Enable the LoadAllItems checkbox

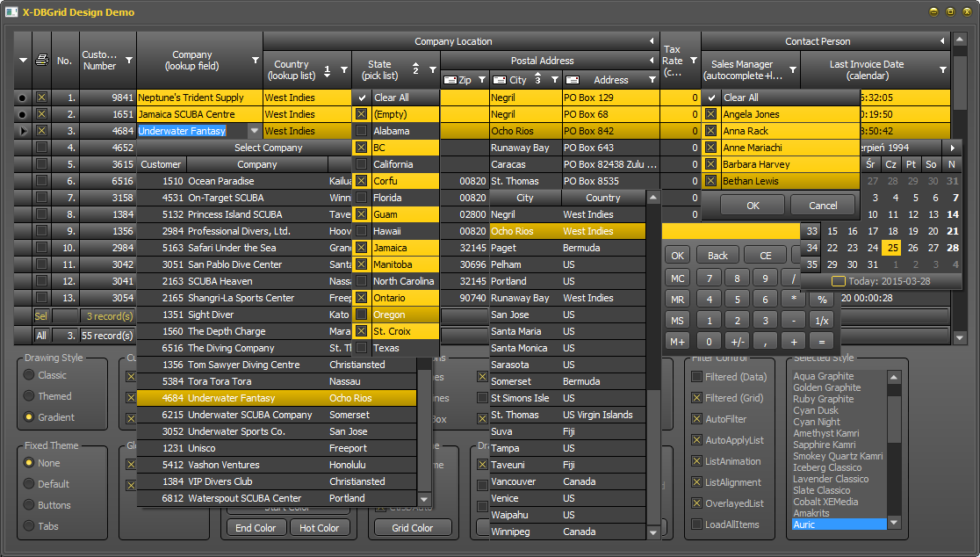tap(697, 524)
